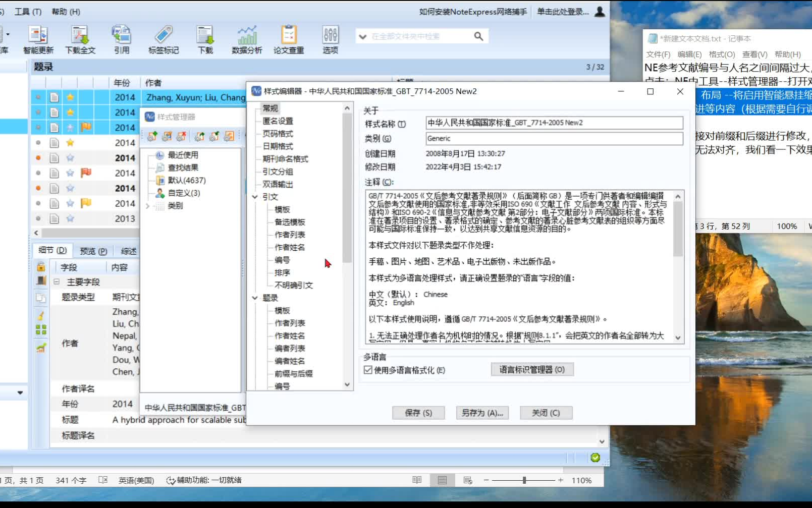Click the 下载 toolbar icon
The width and height of the screenshot is (812, 508).
point(205,39)
